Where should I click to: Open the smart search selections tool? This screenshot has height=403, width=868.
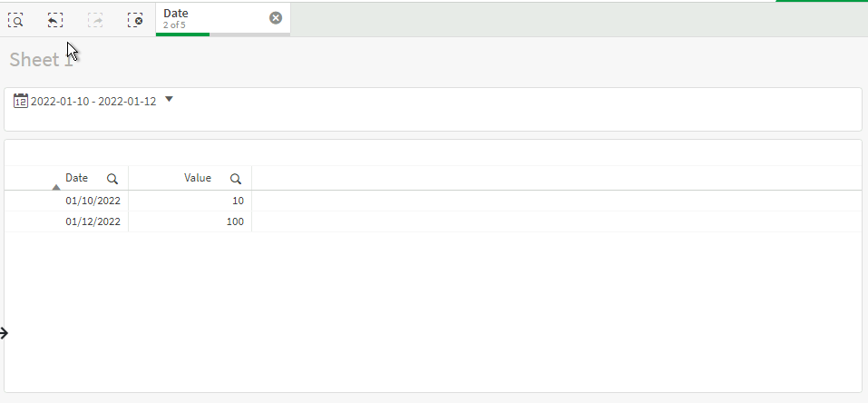coord(15,21)
